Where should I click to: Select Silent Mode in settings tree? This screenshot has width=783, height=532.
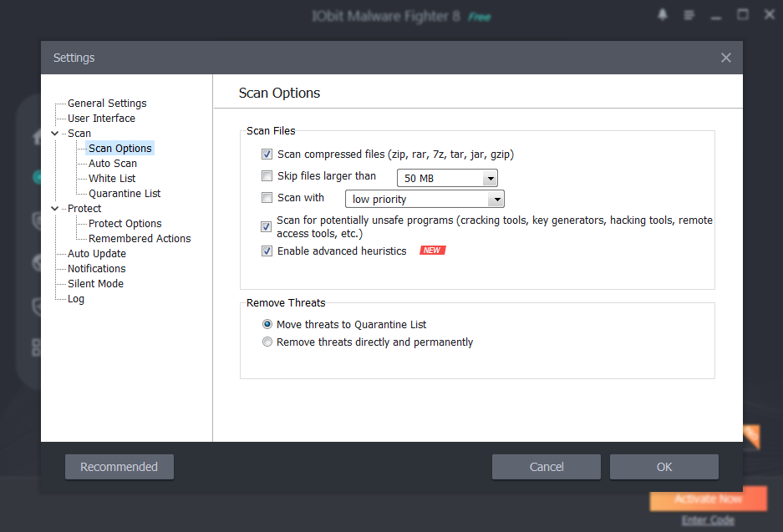(x=95, y=284)
